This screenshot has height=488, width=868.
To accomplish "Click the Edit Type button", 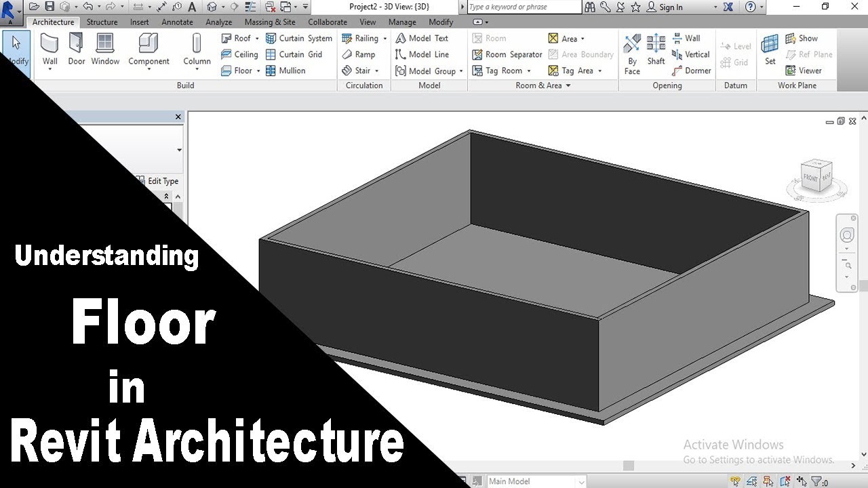I will [157, 181].
